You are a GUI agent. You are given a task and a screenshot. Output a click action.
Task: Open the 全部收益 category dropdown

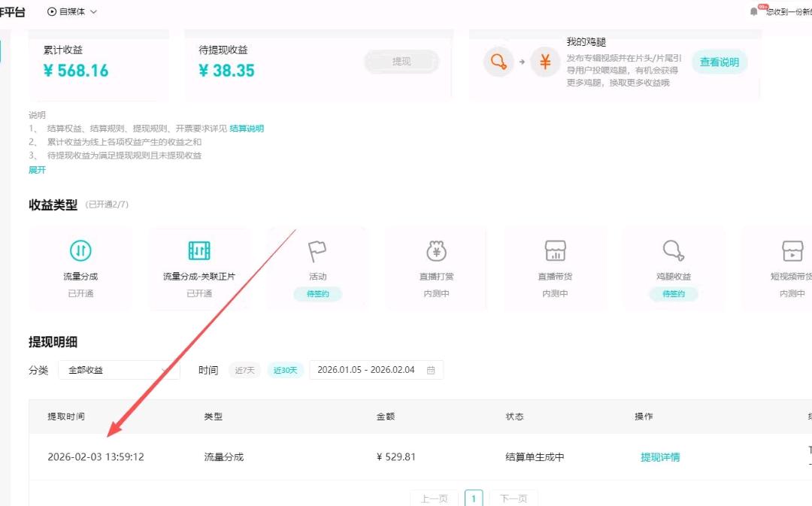point(119,370)
